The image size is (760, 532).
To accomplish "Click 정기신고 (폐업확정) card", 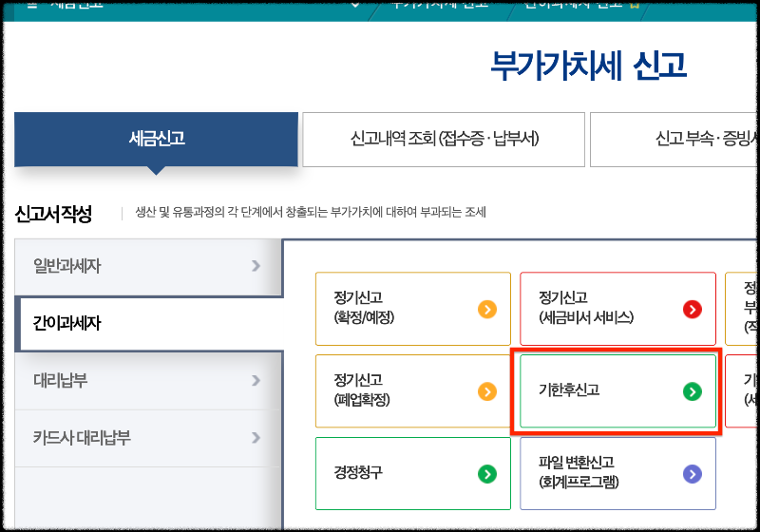I will coord(413,391).
